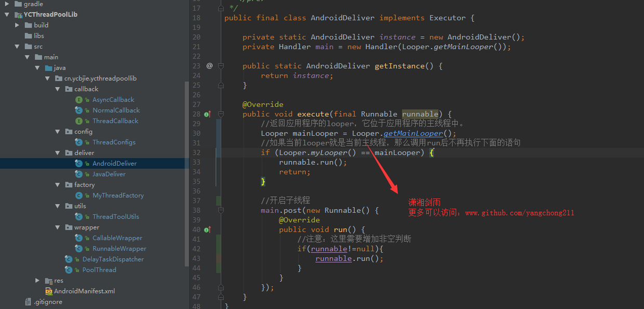
Task: Collapse the src folder arrow
Action: pos(17,46)
